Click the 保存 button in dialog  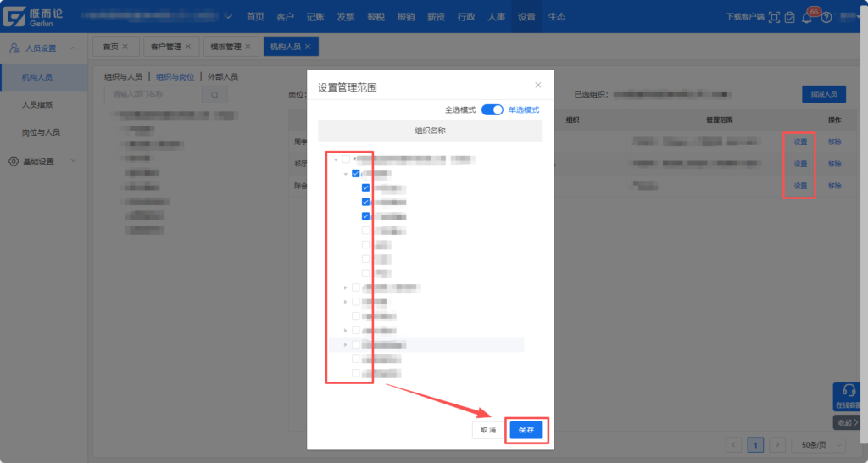point(526,430)
